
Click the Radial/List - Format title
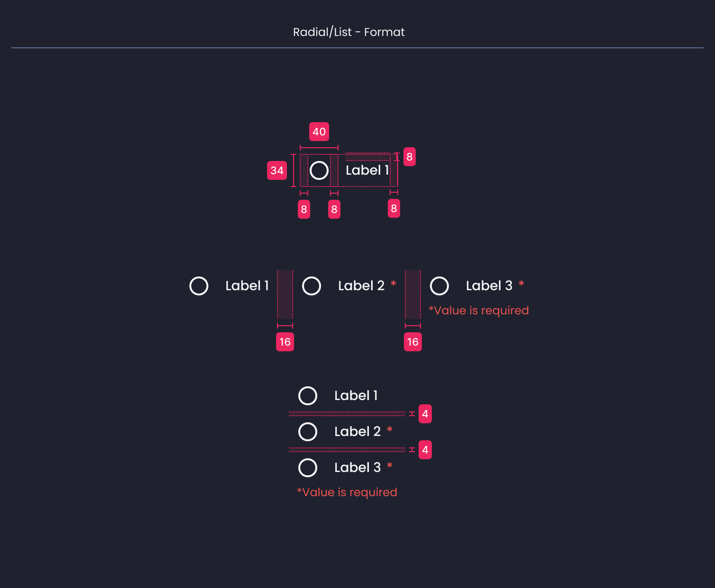[349, 32]
